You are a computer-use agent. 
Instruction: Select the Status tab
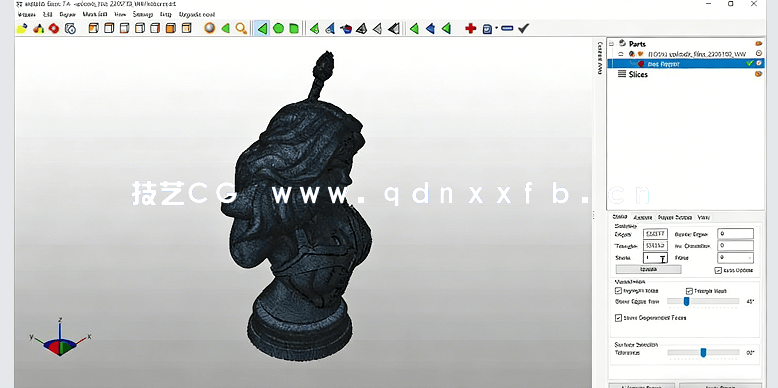[620, 217]
